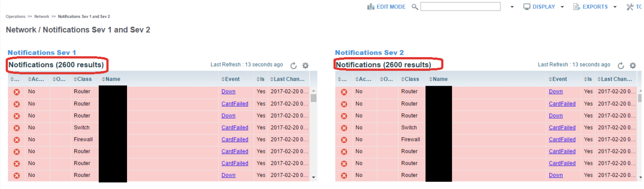Viewport: 644px width, 189px height.
Task: Refresh the Notifications Sev 2 panel
Action: [x=621, y=66]
